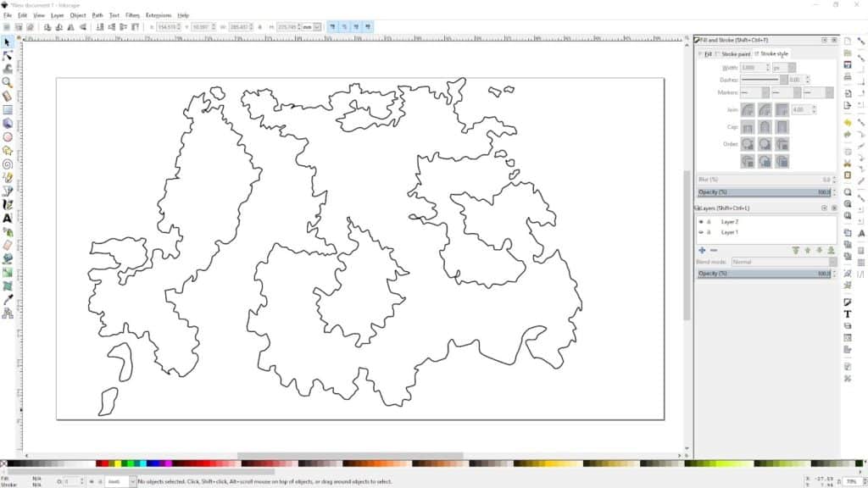The height and width of the screenshot is (488, 868).
Task: Select the Tweak tool
Action: [7, 69]
